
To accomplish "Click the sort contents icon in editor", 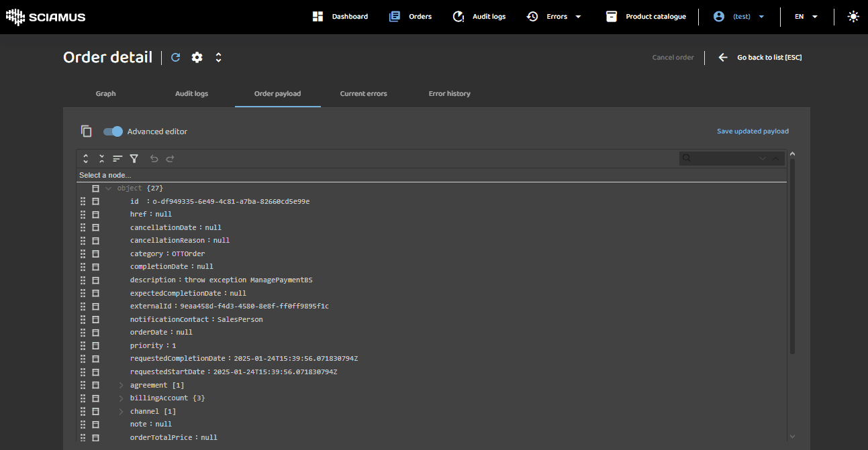I will coord(117,159).
